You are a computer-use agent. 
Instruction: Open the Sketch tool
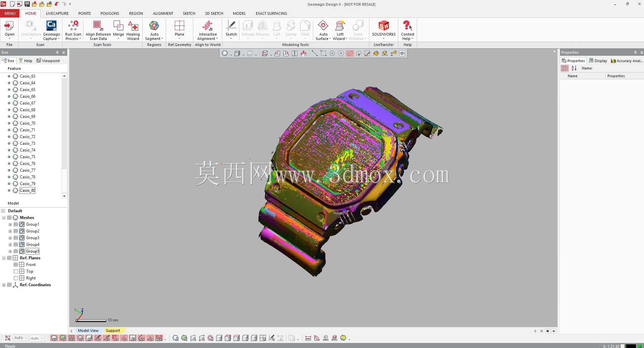click(x=231, y=28)
